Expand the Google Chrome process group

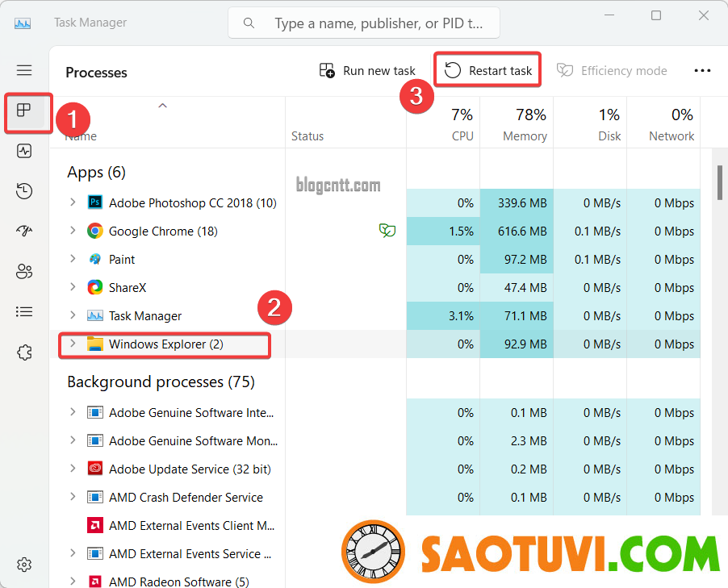point(73,230)
